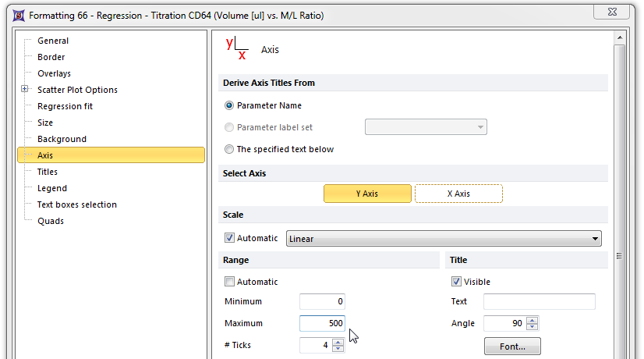Select Quads in the category list
The image size is (644, 359).
(x=51, y=221)
